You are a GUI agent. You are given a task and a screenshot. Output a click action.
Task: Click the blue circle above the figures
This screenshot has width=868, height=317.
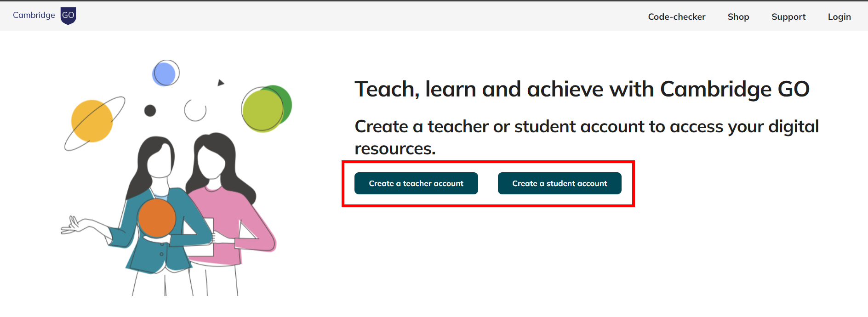point(166,73)
